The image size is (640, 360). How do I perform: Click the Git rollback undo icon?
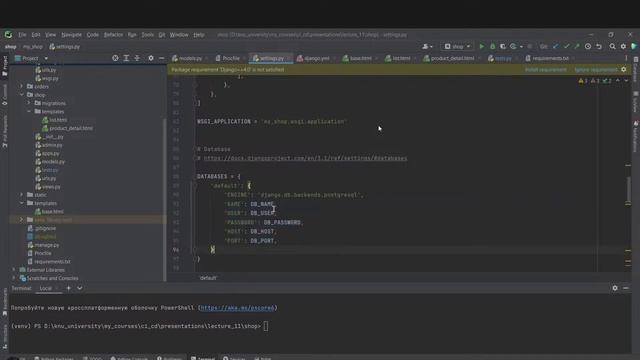(599, 47)
